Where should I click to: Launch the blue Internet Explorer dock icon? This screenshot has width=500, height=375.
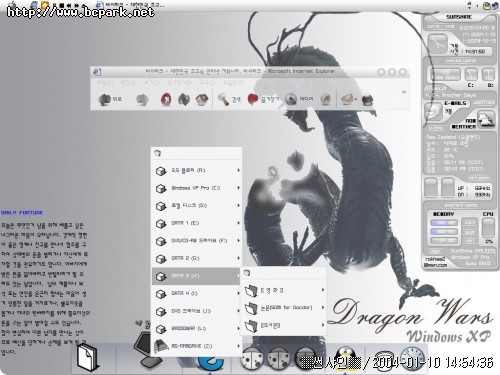[x=211, y=363]
